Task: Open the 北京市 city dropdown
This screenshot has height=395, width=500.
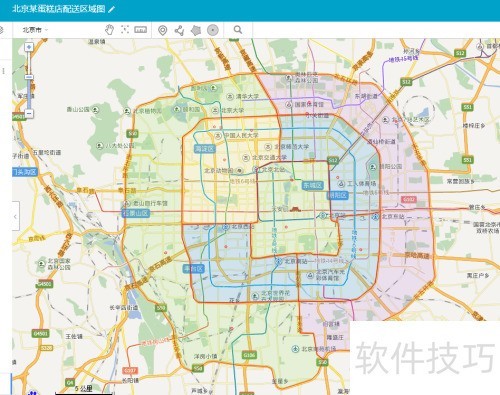Action: (x=35, y=30)
